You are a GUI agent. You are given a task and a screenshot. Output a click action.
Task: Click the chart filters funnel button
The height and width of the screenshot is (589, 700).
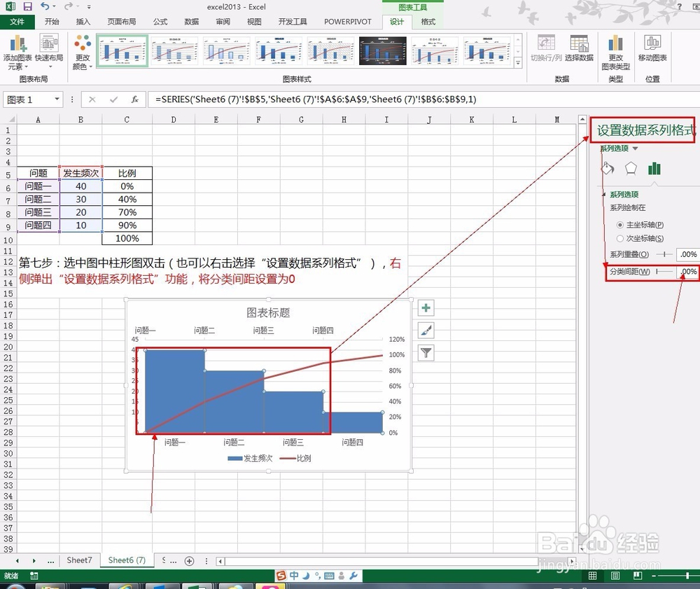[x=426, y=353]
